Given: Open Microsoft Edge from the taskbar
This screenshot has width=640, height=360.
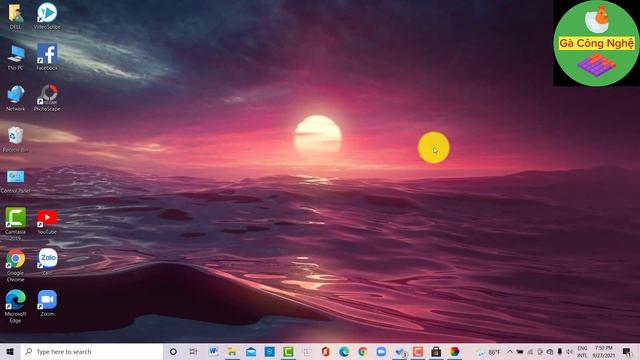Looking at the screenshot, I should point(344,351).
